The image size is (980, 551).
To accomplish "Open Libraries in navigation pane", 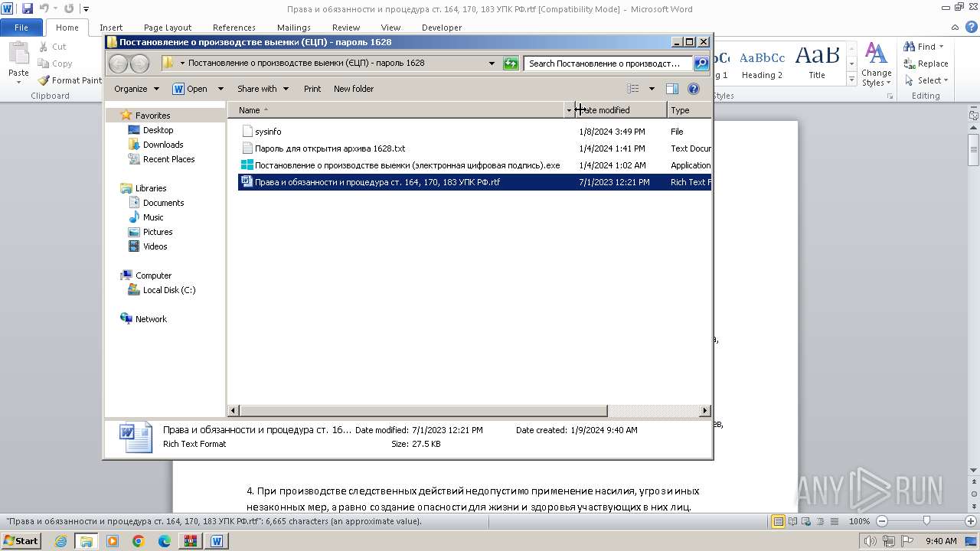I will click(150, 188).
